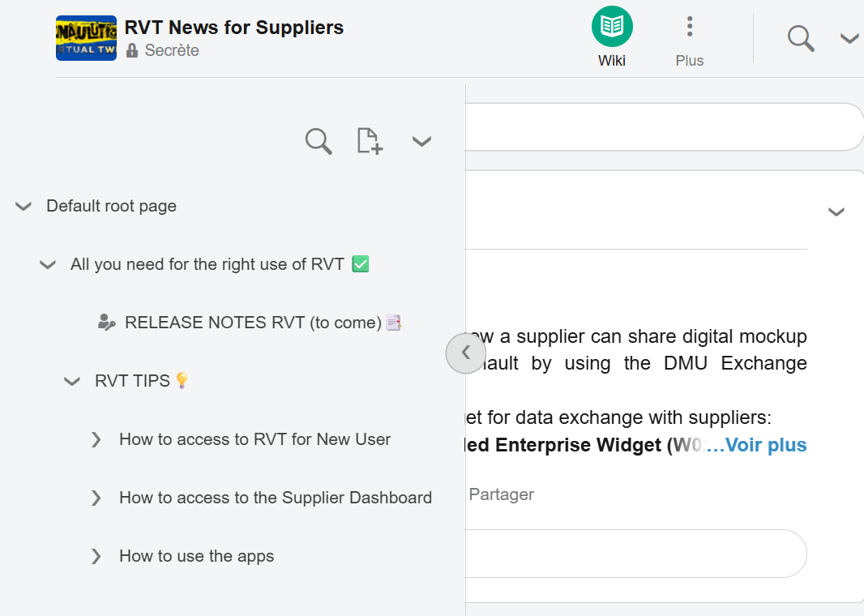Expand How to access the Supplier Dashboard
Image resolution: width=864 pixels, height=616 pixels.
pyautogui.click(x=96, y=498)
